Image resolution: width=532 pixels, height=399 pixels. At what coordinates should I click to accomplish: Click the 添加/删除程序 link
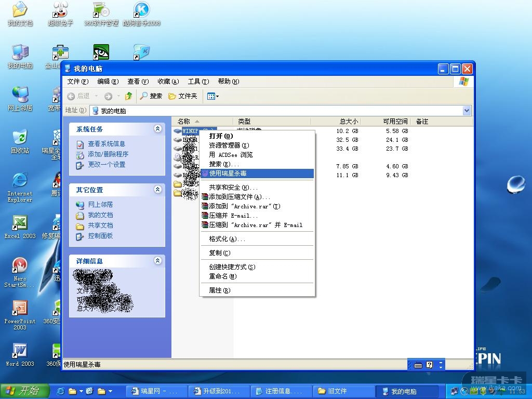tap(108, 154)
